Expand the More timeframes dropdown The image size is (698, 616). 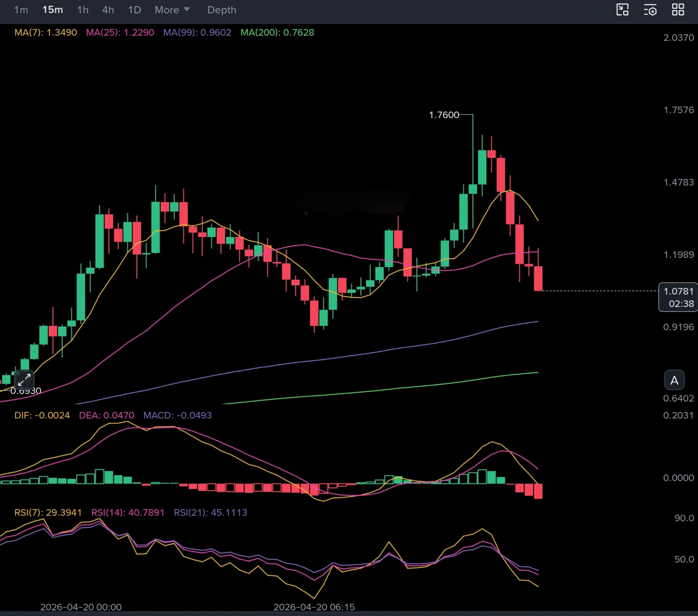tap(172, 10)
